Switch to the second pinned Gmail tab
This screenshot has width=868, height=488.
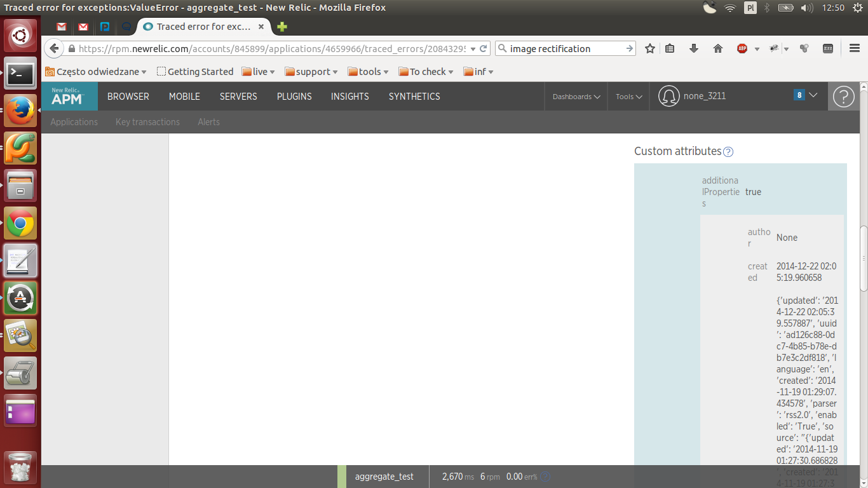click(x=83, y=27)
